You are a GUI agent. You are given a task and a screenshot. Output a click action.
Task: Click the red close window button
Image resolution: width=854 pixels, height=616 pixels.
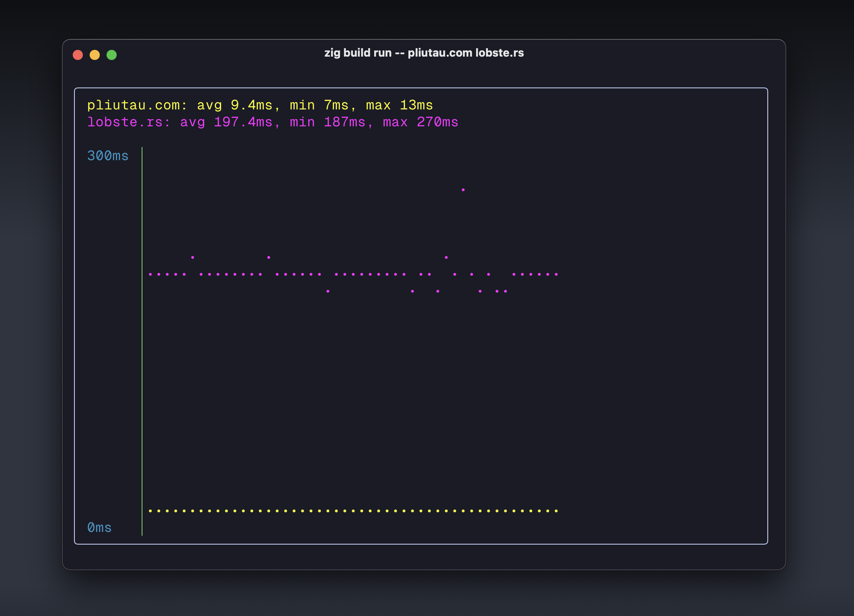(78, 55)
